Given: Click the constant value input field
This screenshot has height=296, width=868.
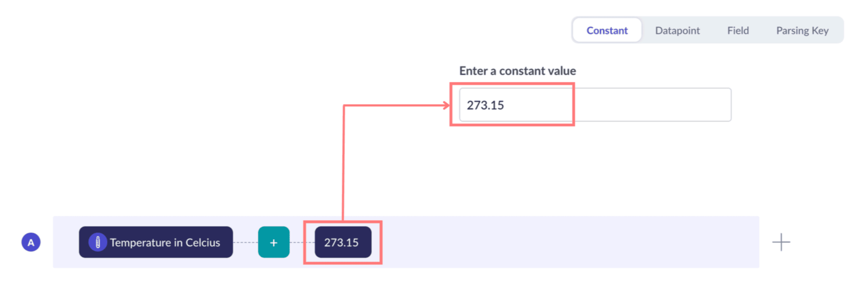Looking at the screenshot, I should pyautogui.click(x=595, y=105).
